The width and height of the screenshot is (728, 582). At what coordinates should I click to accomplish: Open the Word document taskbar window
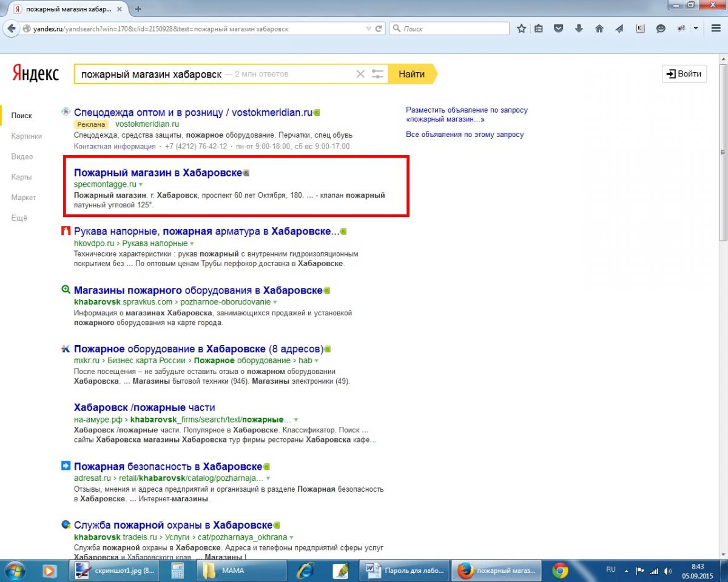[x=404, y=570]
